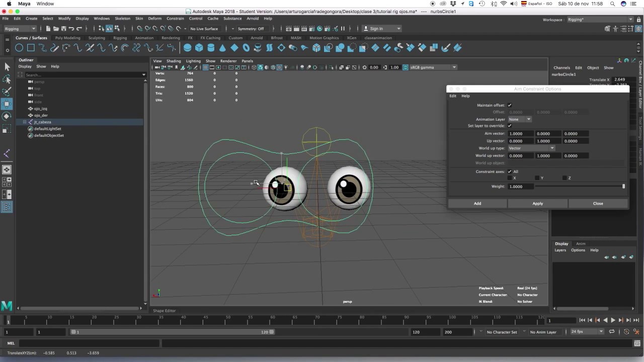Activate the Select tool in the toolbox
The width and height of the screenshot is (644, 362).
pos(7,67)
